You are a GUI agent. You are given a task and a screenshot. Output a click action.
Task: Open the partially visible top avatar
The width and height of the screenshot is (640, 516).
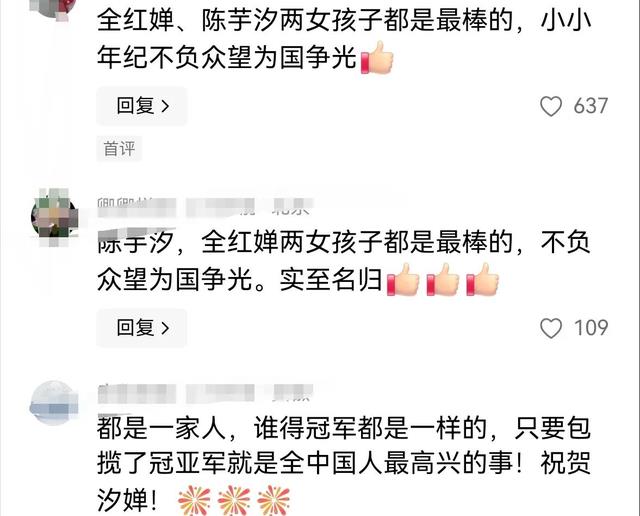(x=55, y=7)
